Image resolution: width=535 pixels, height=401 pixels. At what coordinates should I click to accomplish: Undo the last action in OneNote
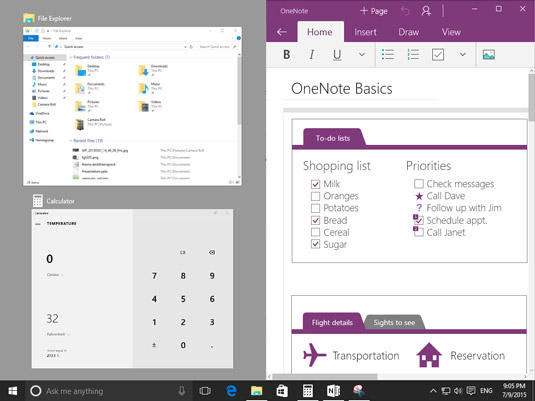pos(405,11)
